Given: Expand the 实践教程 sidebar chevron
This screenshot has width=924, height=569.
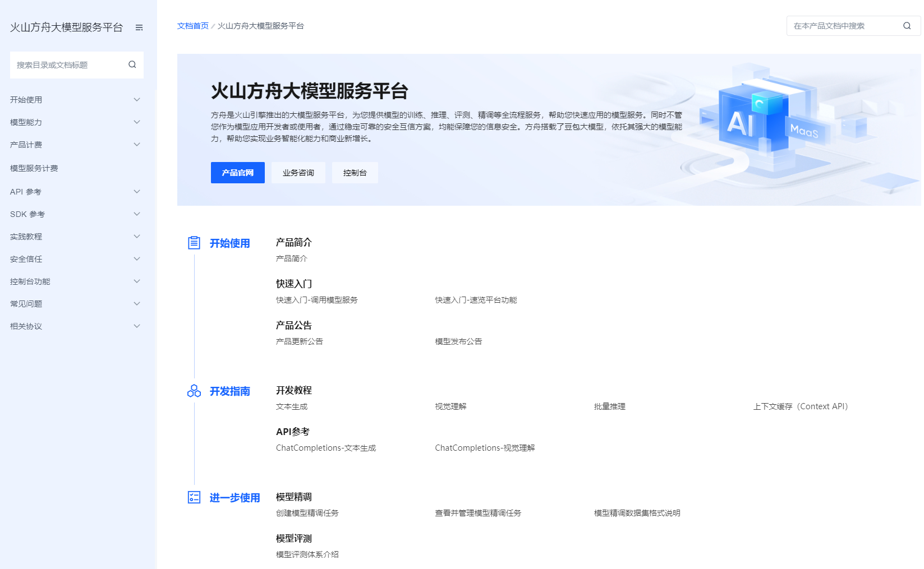Looking at the screenshot, I should pos(137,236).
